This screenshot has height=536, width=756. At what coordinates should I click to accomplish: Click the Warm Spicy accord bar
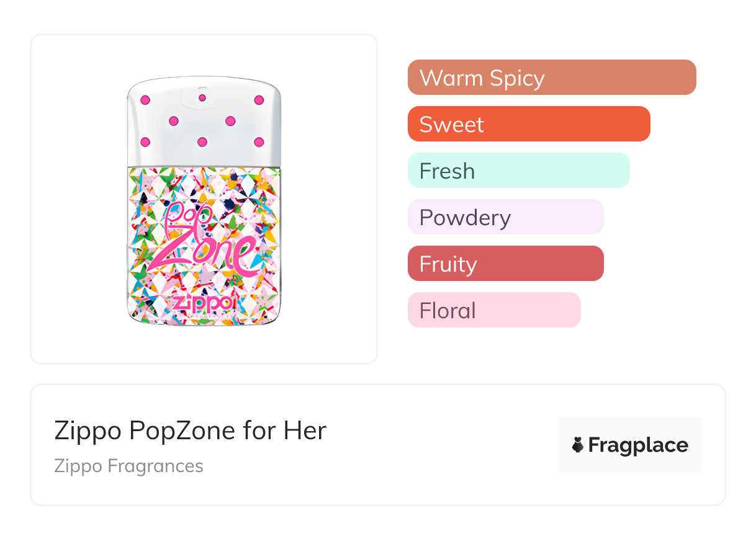[x=551, y=78]
